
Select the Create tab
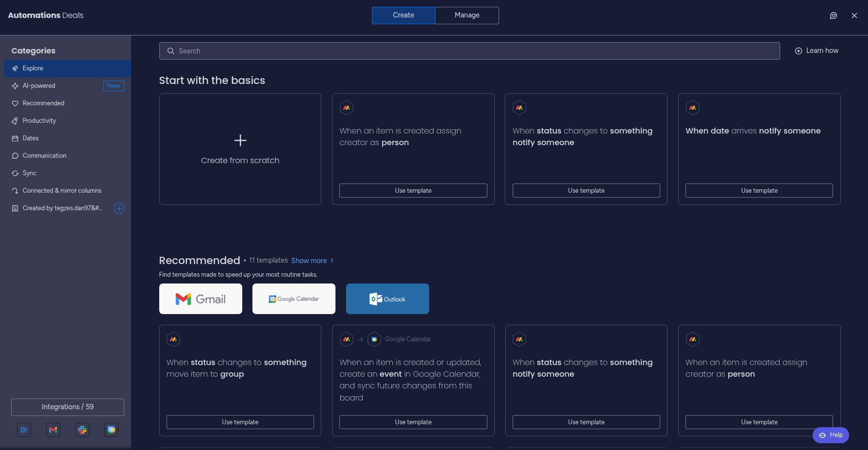[x=403, y=15]
